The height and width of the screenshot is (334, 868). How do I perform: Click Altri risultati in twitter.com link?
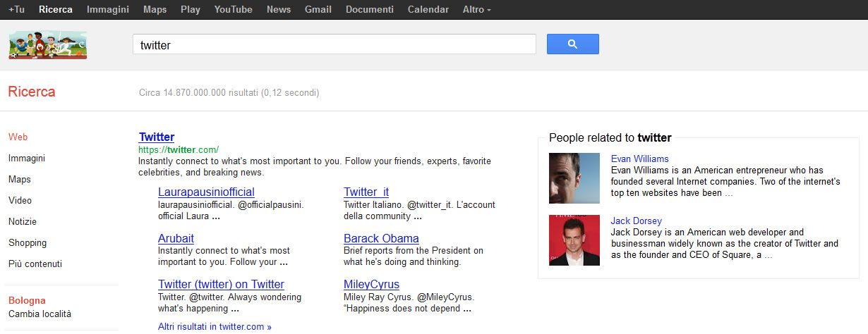click(x=215, y=327)
